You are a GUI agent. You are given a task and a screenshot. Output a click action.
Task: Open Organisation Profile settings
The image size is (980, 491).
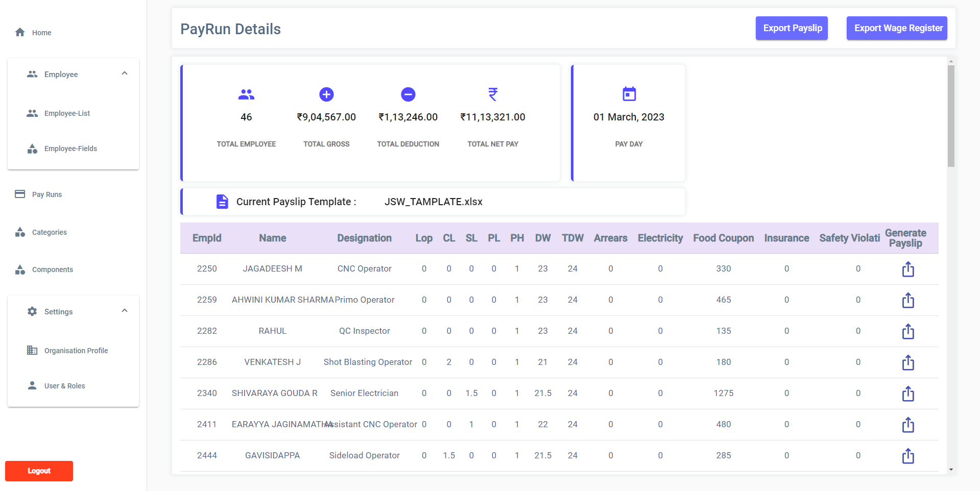pos(76,351)
